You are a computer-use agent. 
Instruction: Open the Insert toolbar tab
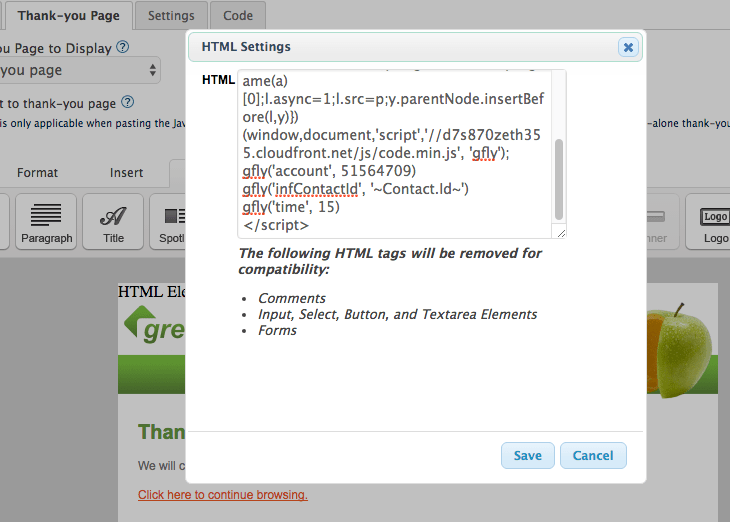click(x=126, y=173)
